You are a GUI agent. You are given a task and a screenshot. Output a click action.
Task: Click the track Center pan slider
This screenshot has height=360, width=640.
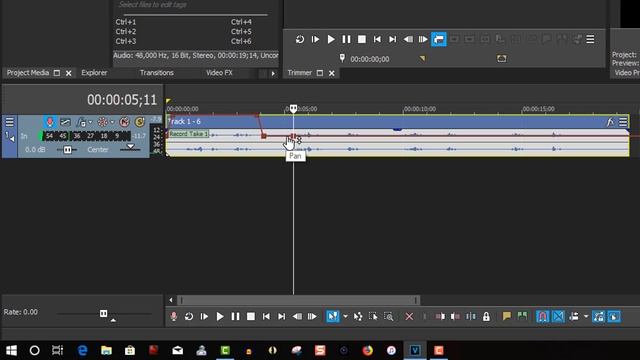tap(130, 148)
